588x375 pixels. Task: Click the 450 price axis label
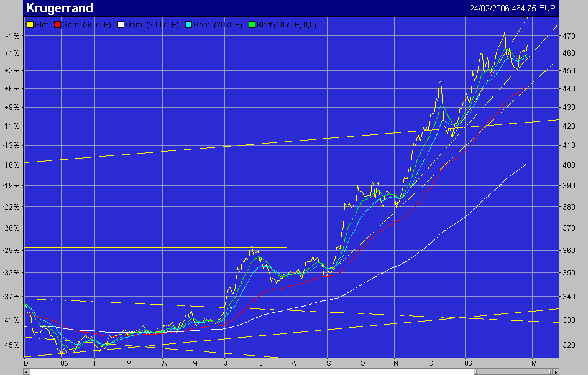569,70
